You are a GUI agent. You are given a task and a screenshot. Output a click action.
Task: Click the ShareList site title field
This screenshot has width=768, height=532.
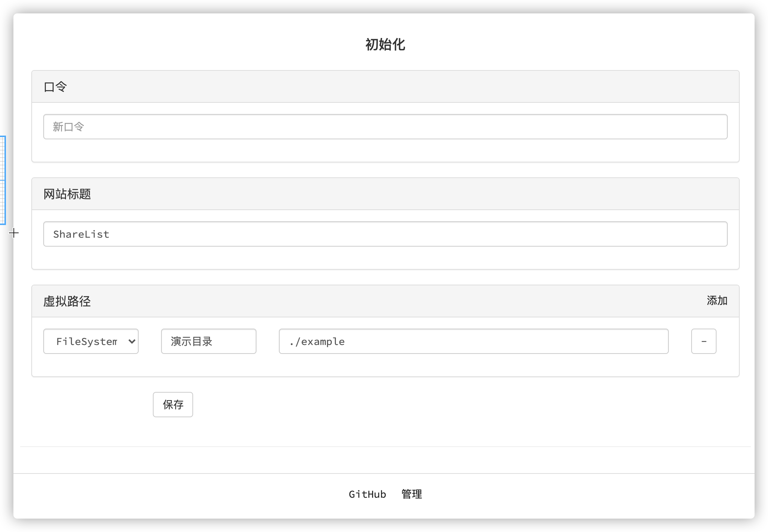385,234
